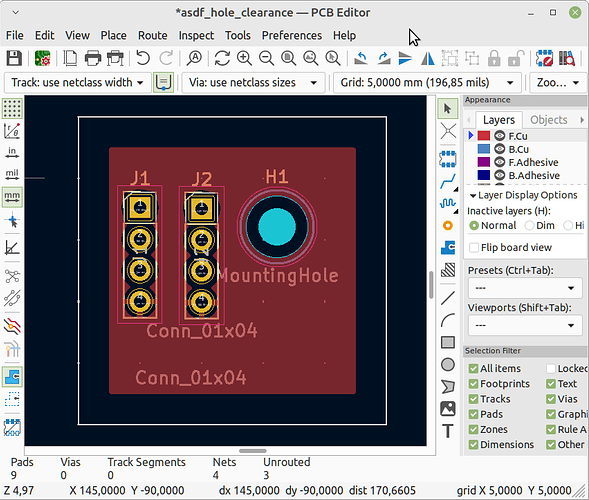Image resolution: width=589 pixels, height=500 pixels.
Task: Collapse the Layer Display Options section
Action: (473, 195)
